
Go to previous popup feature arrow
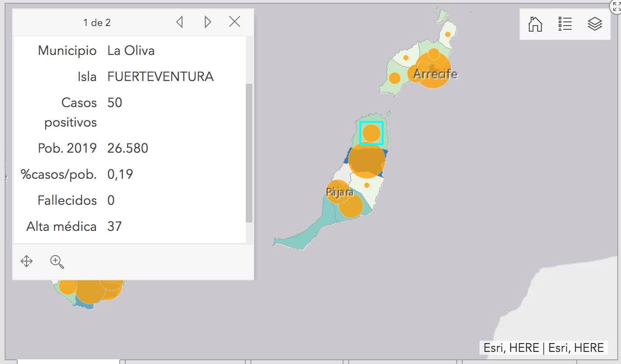(180, 22)
